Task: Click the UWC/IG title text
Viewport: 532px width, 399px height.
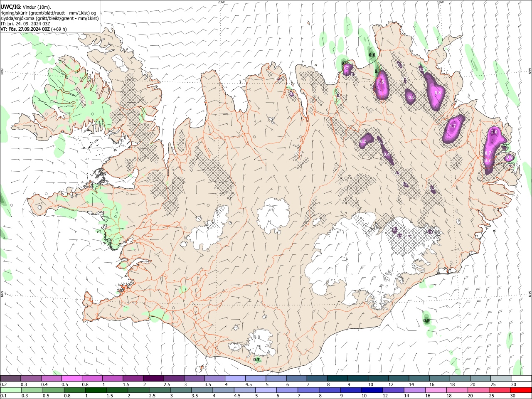Action: (x=10, y=6)
